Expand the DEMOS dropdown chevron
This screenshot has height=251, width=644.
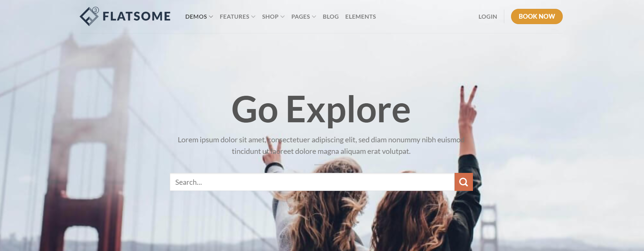(211, 17)
